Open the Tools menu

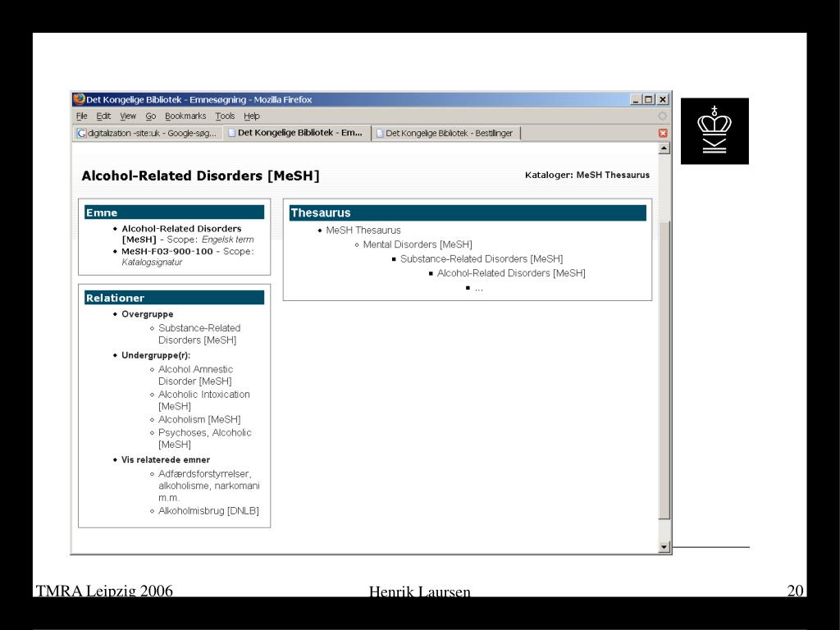[x=225, y=116]
